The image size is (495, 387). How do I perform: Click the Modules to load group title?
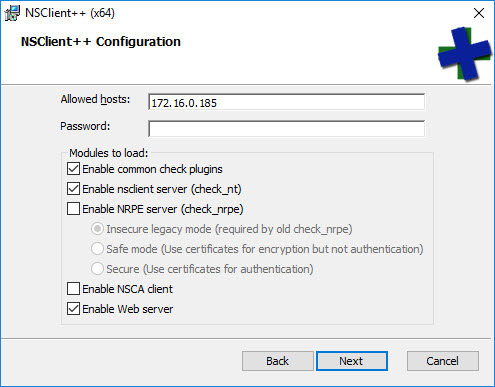[108, 153]
